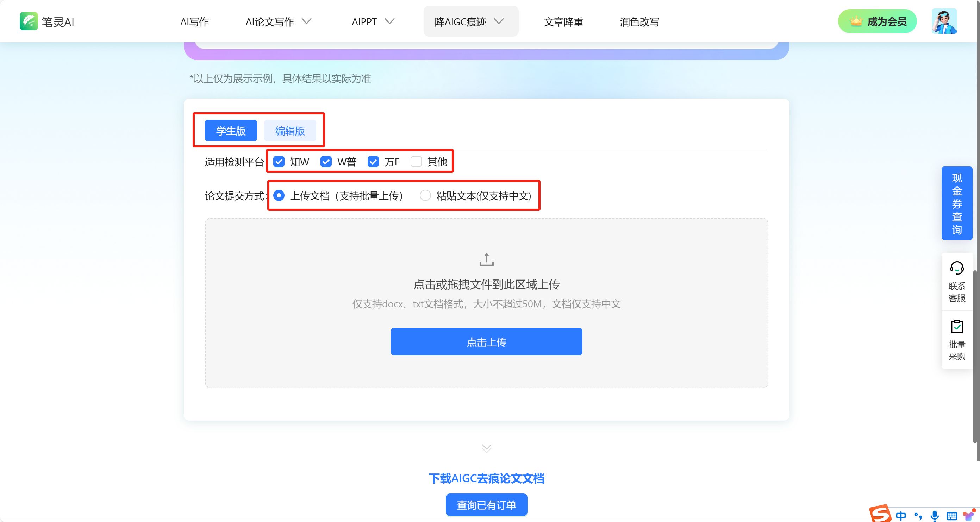Click the upload arrow icon in drop zone
The width and height of the screenshot is (980, 522).
click(486, 259)
